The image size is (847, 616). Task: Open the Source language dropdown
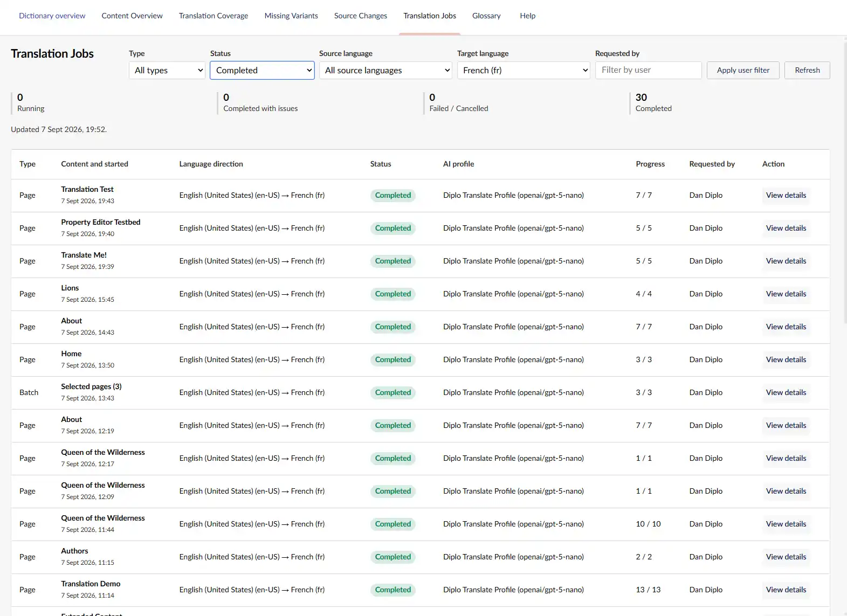tap(385, 70)
